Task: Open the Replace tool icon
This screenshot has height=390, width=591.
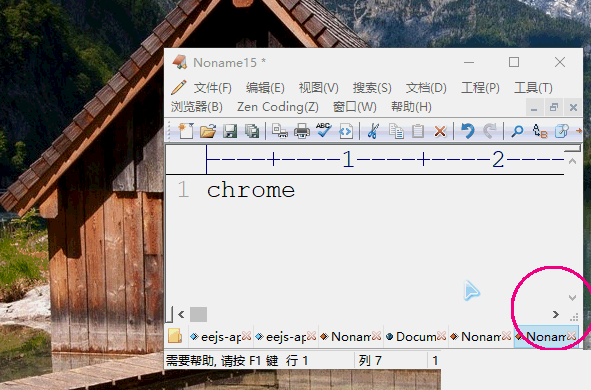Action: [539, 131]
